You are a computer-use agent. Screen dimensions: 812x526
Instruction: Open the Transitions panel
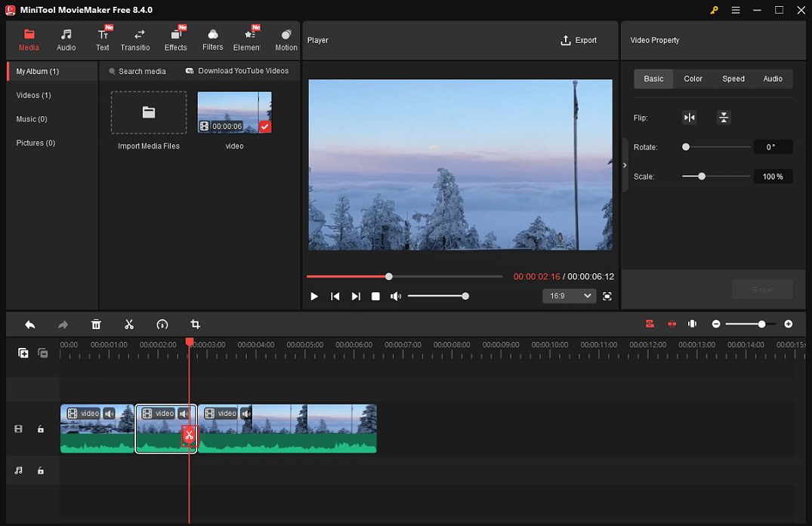click(135, 39)
